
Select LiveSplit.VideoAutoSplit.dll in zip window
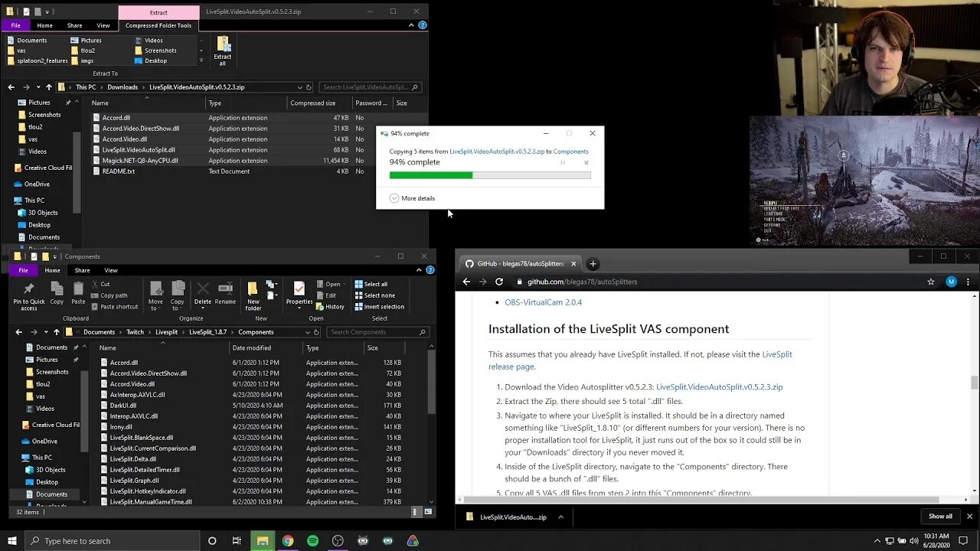point(139,150)
